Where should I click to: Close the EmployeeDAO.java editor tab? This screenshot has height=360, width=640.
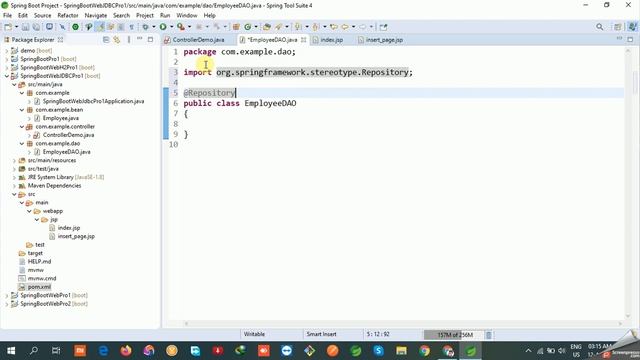click(303, 40)
